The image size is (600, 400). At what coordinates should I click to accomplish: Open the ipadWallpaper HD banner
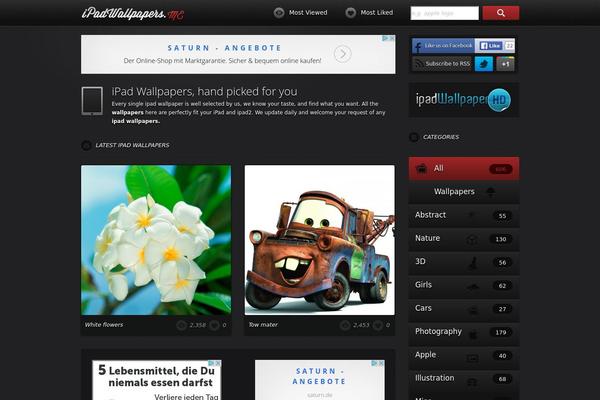pyautogui.click(x=464, y=100)
